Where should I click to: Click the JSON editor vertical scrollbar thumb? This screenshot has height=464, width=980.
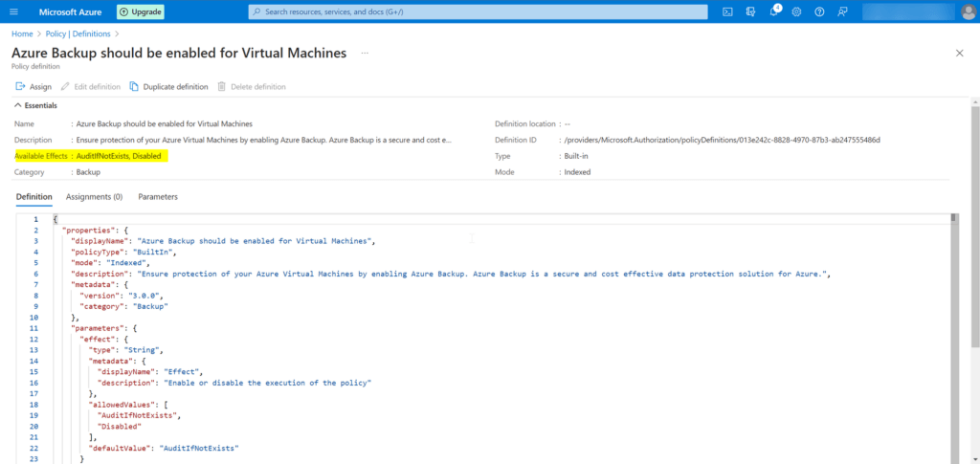point(953,218)
